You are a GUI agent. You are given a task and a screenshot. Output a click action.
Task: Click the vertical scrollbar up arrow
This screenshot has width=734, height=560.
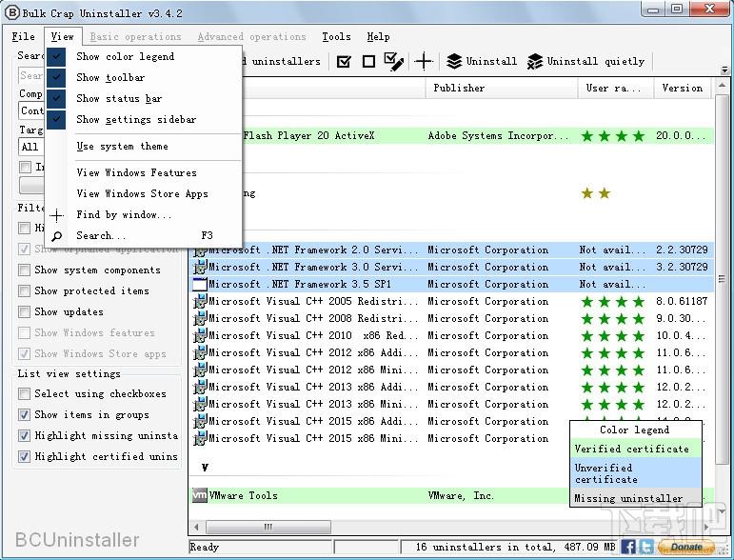(722, 86)
